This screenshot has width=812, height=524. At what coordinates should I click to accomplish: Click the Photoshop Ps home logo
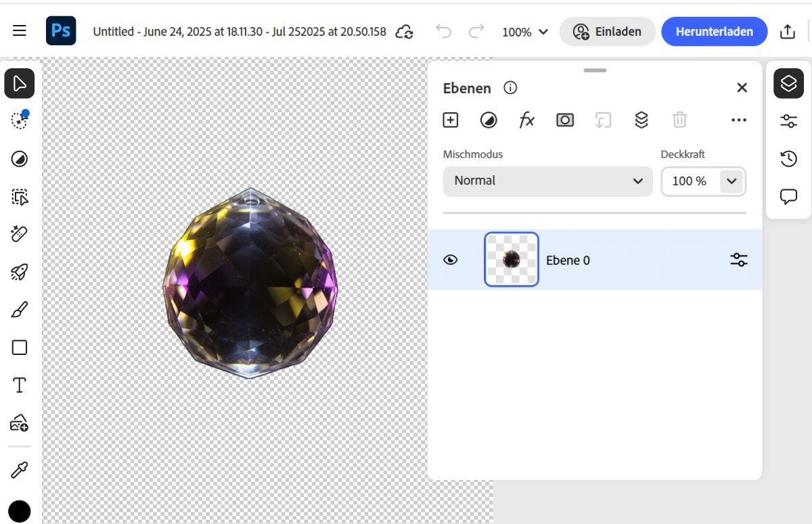61,31
